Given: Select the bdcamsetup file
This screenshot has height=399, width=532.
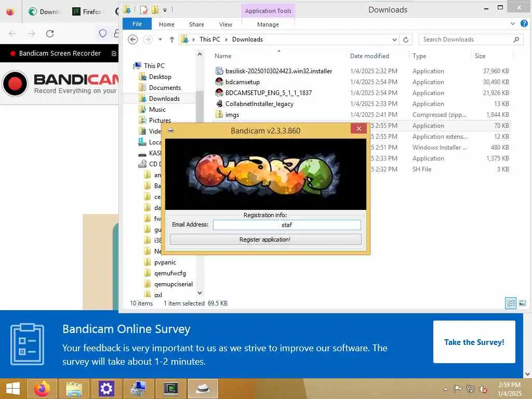Looking at the screenshot, I should click(242, 82).
